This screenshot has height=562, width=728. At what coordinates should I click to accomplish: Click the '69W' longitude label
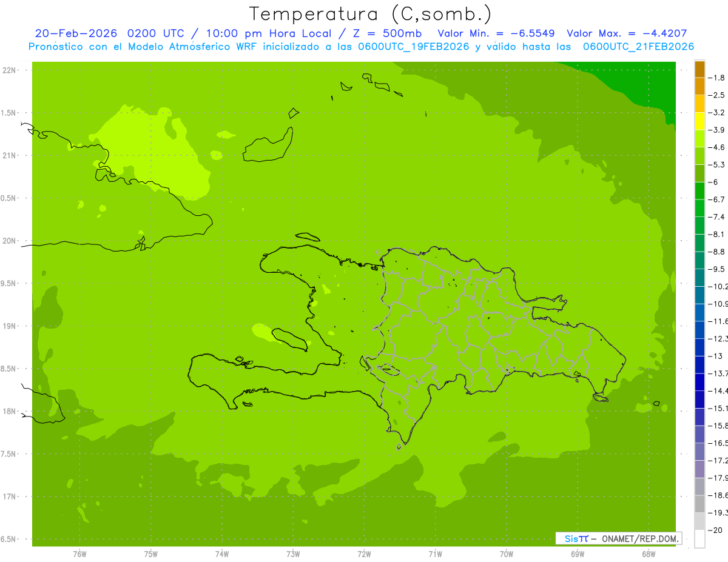(578, 554)
